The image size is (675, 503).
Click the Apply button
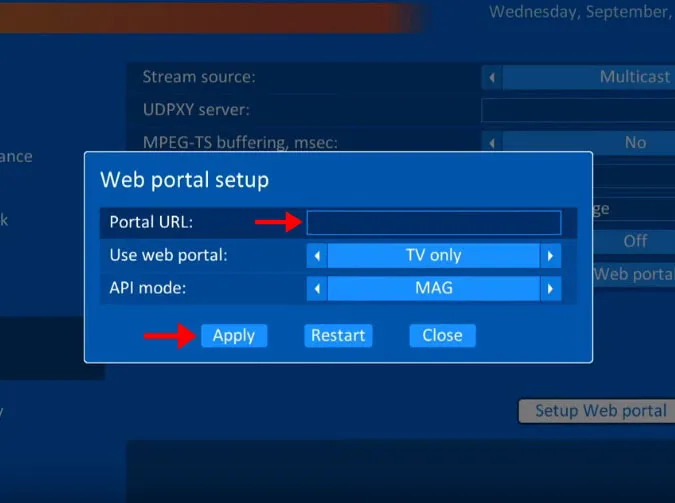pos(233,335)
